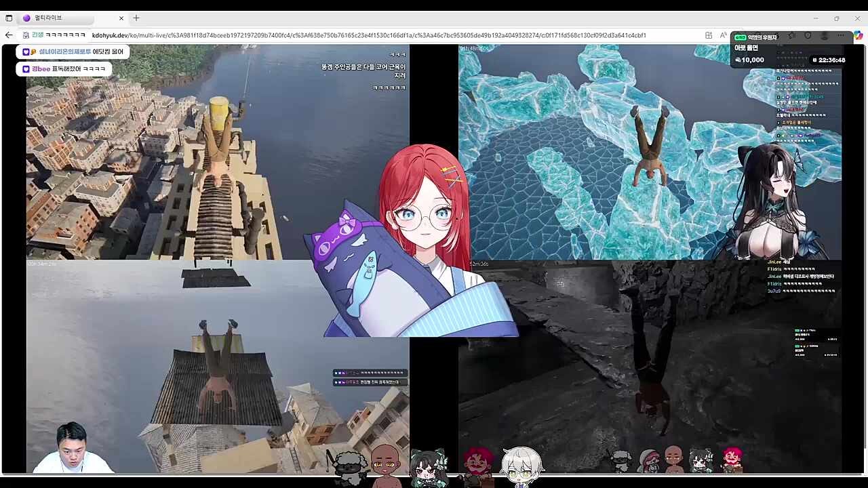Image resolution: width=868 pixels, height=488 pixels.
Task: Launch the Copilot sidebar icon
Action: (x=858, y=35)
